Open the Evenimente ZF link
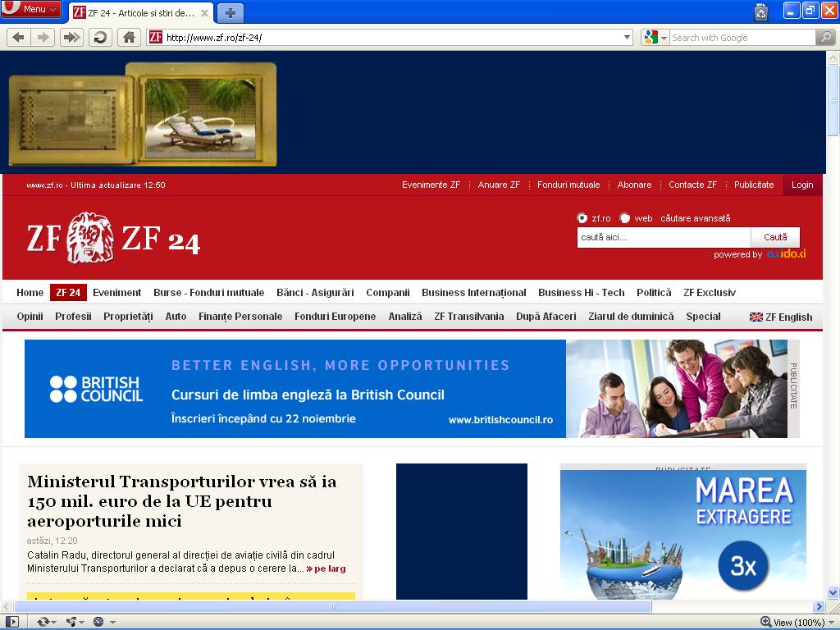This screenshot has width=840, height=630. [x=431, y=185]
